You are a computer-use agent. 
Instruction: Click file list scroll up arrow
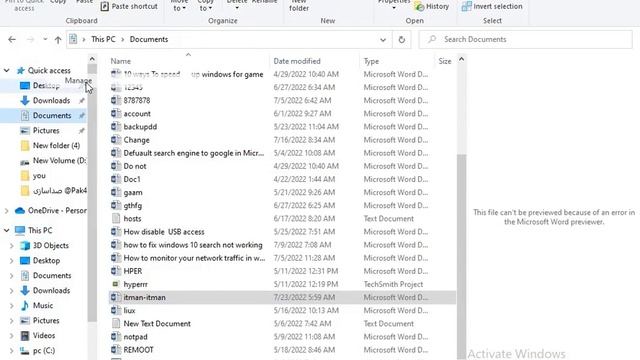coord(461,59)
